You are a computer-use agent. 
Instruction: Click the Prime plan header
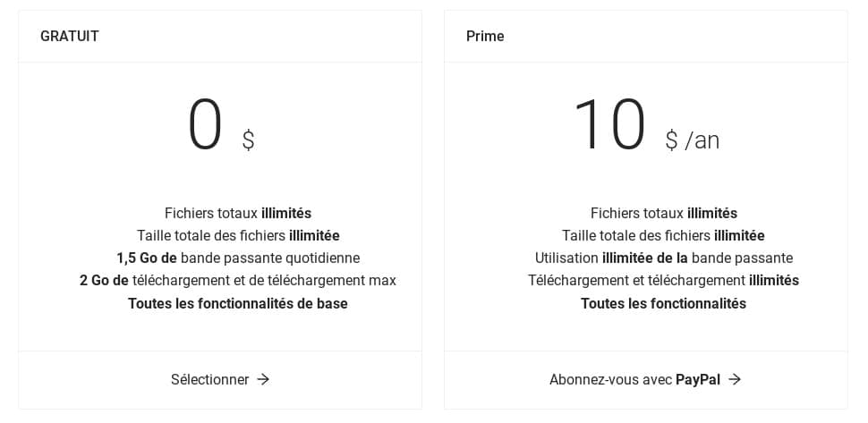click(x=485, y=37)
